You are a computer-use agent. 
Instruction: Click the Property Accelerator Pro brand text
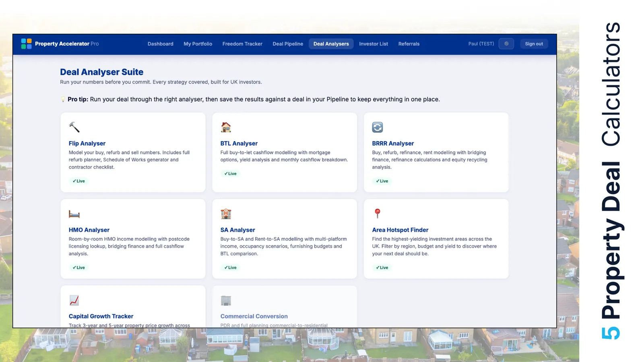pos(67,44)
